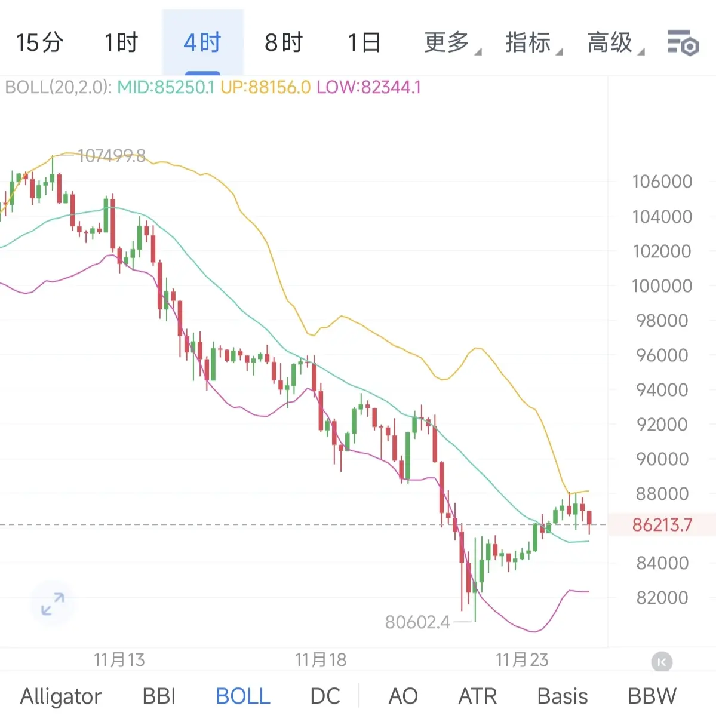Click the 107499.8 high price label

tap(111, 156)
